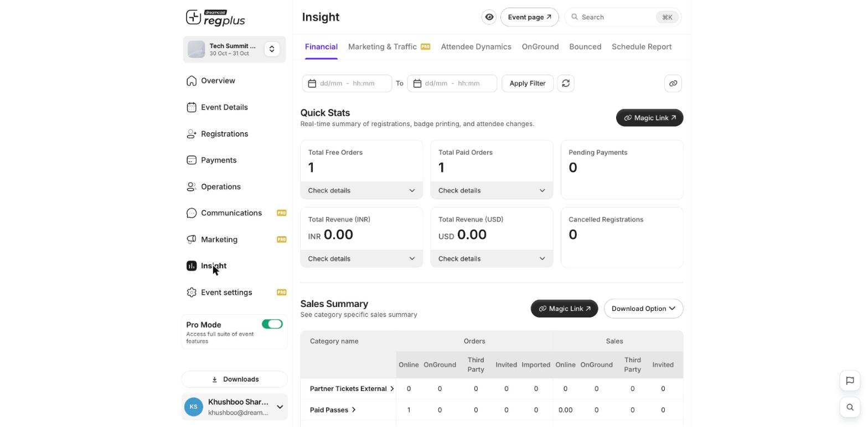Select the Financial tab
Screen dimensions: 868x427
coord(321,47)
